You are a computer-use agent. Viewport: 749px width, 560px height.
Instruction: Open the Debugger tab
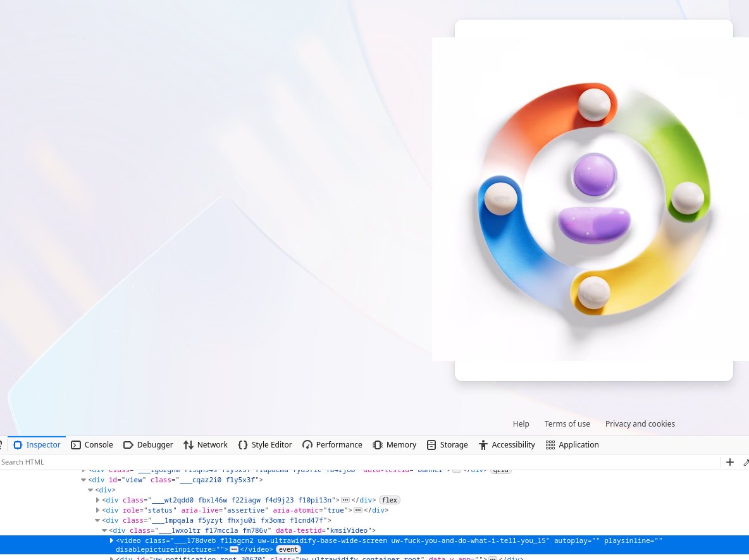coord(148,444)
